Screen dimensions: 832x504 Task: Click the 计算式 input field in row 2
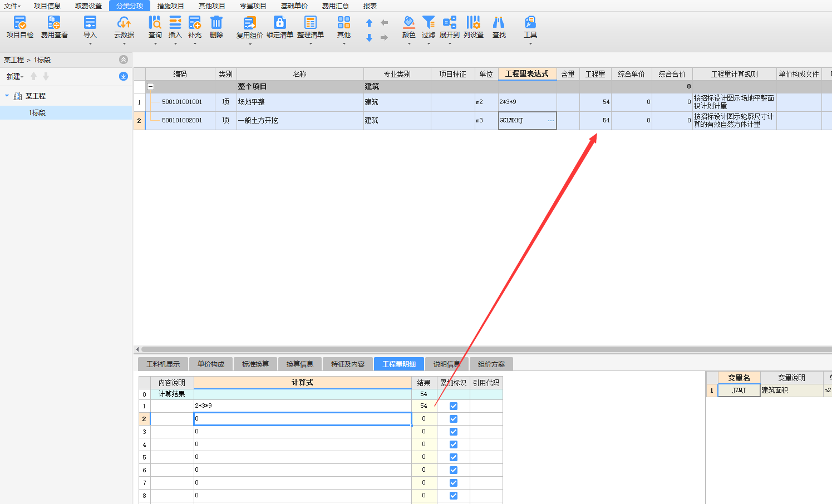(x=302, y=419)
